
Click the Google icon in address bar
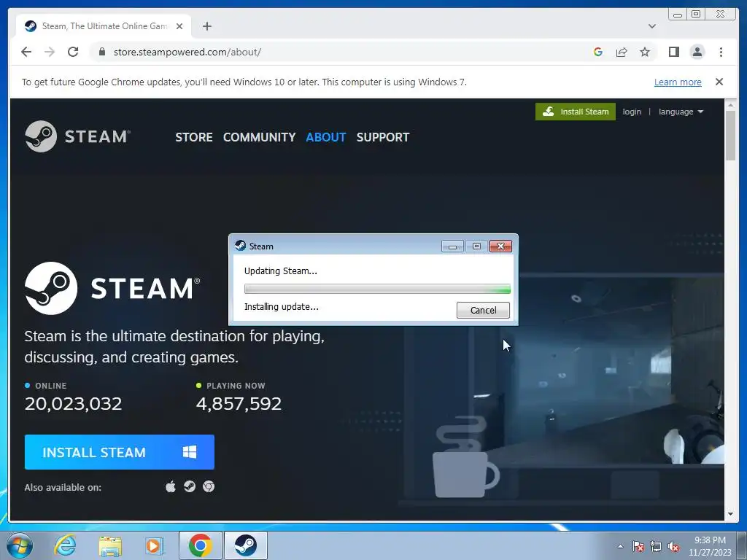pyautogui.click(x=598, y=52)
